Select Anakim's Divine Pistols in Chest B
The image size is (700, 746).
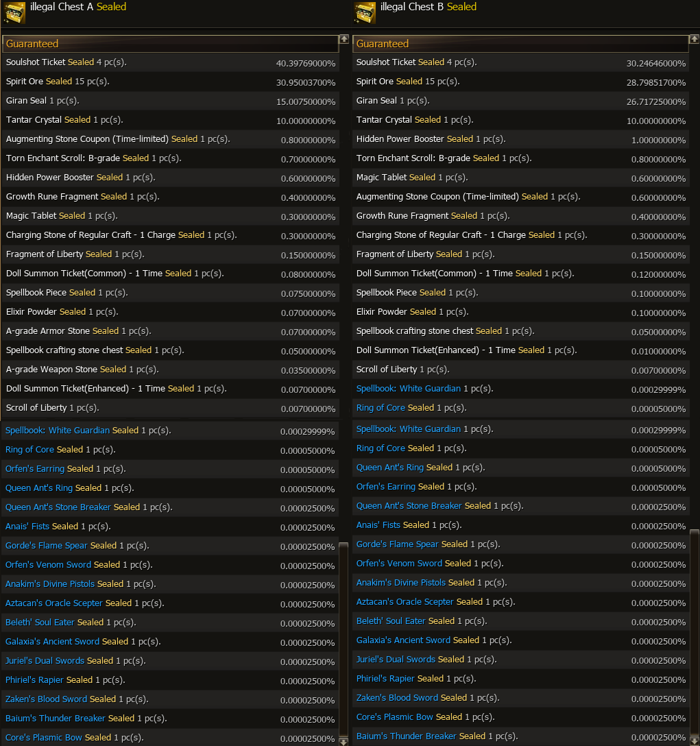click(400, 583)
